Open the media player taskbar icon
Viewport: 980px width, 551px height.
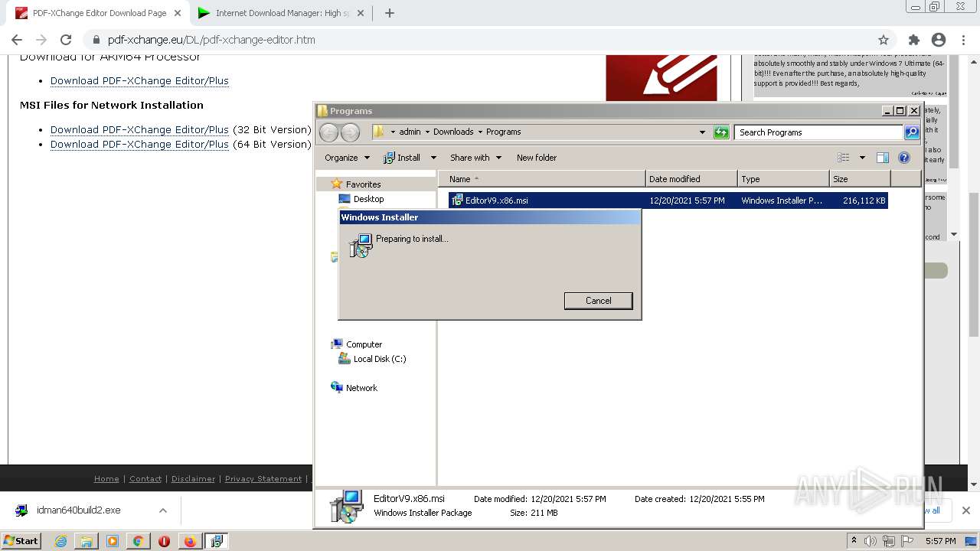tap(113, 541)
